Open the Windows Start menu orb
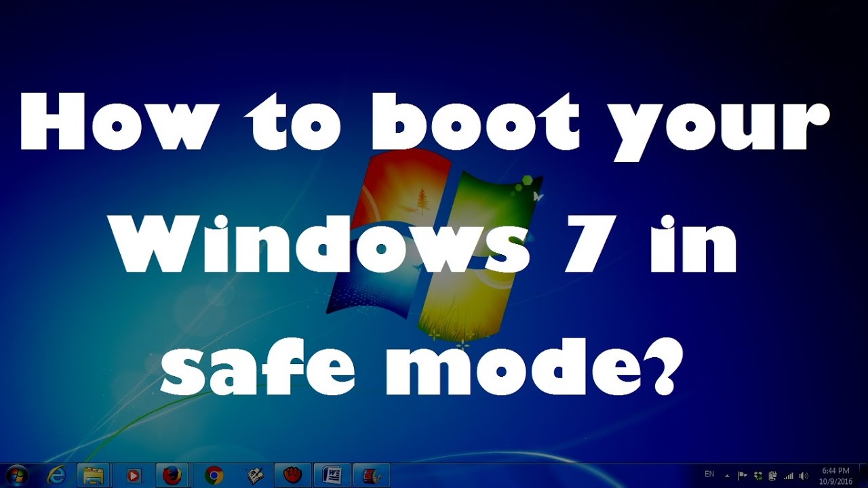868x488 pixels. point(16,475)
